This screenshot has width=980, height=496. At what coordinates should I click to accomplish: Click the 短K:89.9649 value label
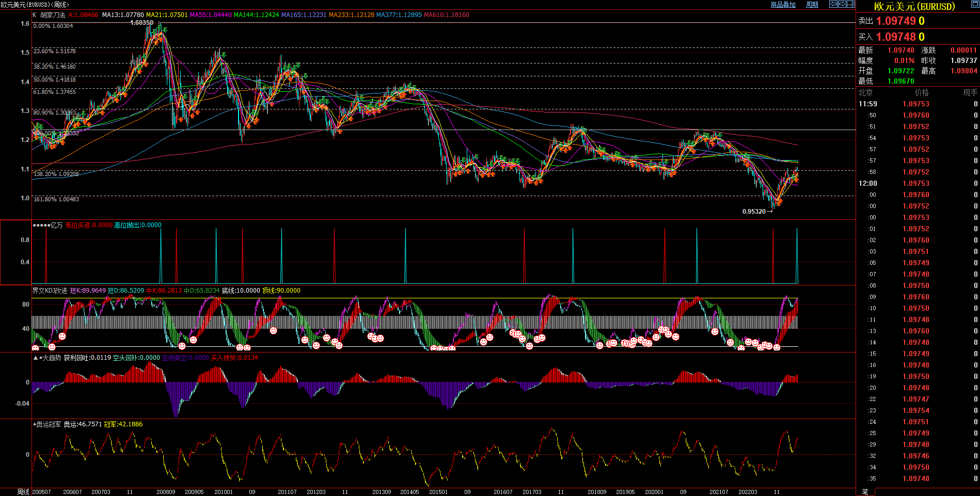[88, 291]
